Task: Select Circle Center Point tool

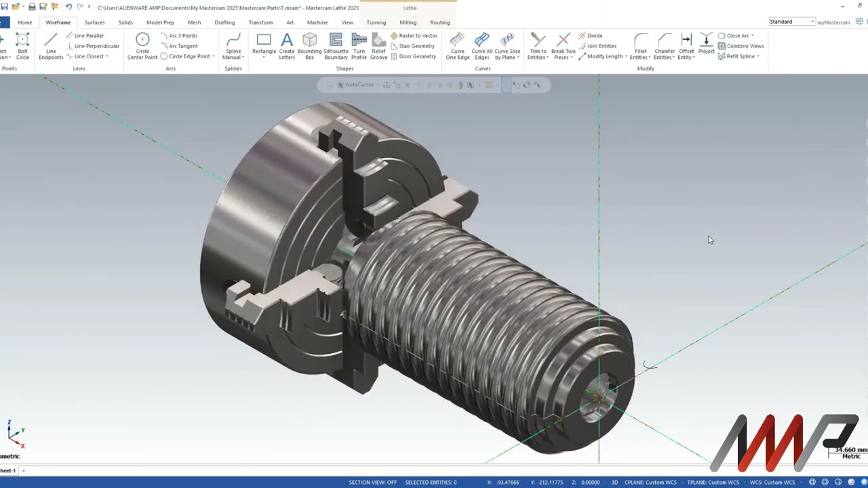Action: pos(142,46)
